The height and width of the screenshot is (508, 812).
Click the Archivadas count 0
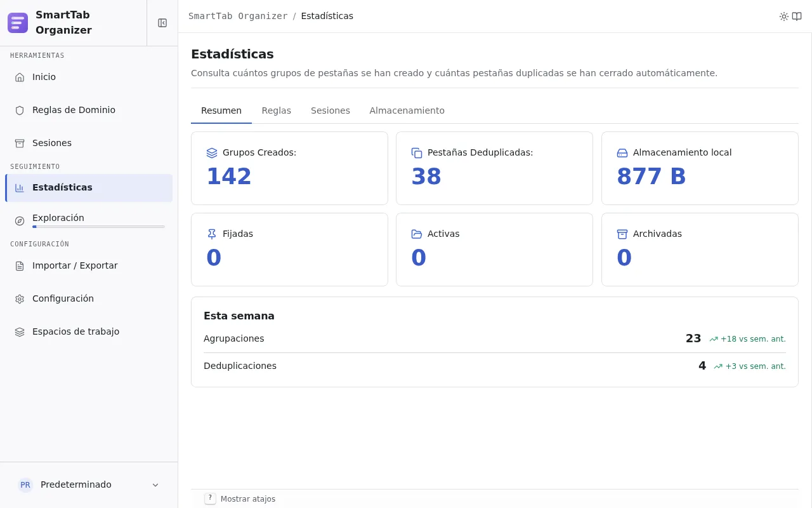pyautogui.click(x=624, y=258)
